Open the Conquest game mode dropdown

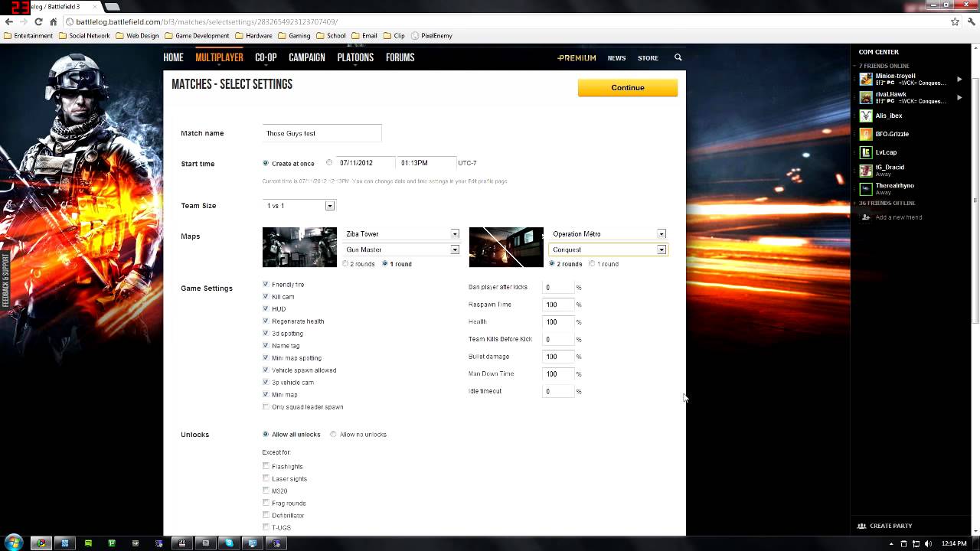click(x=609, y=249)
